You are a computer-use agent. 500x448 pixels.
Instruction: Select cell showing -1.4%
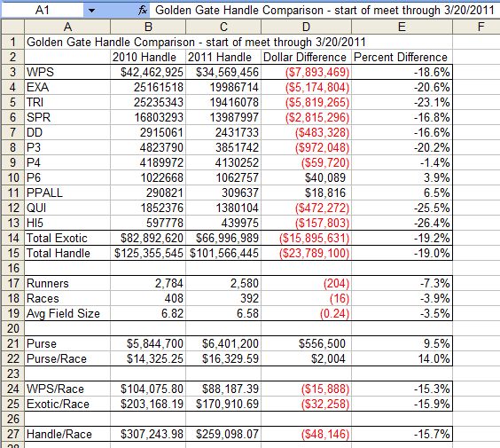402,162
